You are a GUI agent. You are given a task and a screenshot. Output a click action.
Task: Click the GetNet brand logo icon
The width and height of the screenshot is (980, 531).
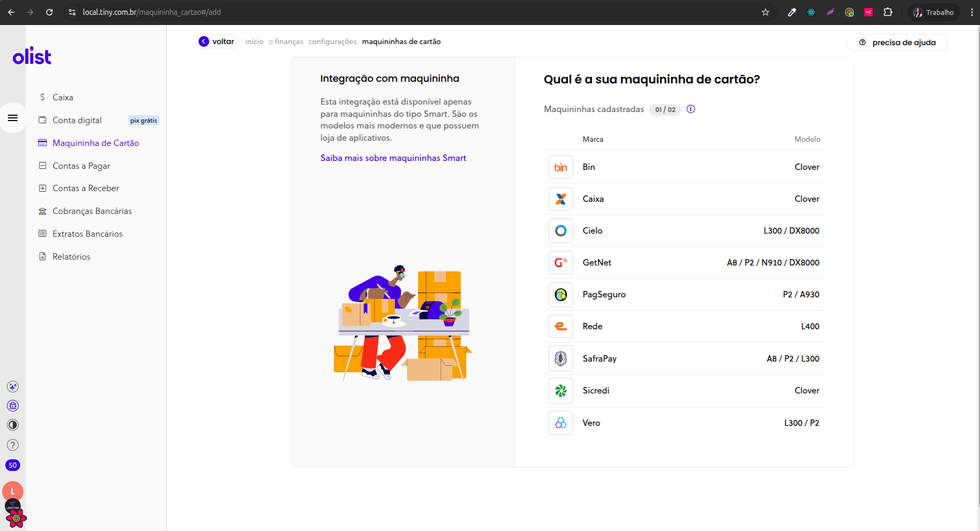pos(561,263)
